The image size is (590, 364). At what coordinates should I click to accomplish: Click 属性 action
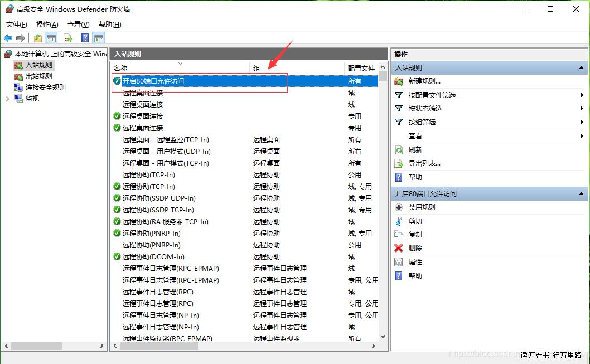coord(415,262)
